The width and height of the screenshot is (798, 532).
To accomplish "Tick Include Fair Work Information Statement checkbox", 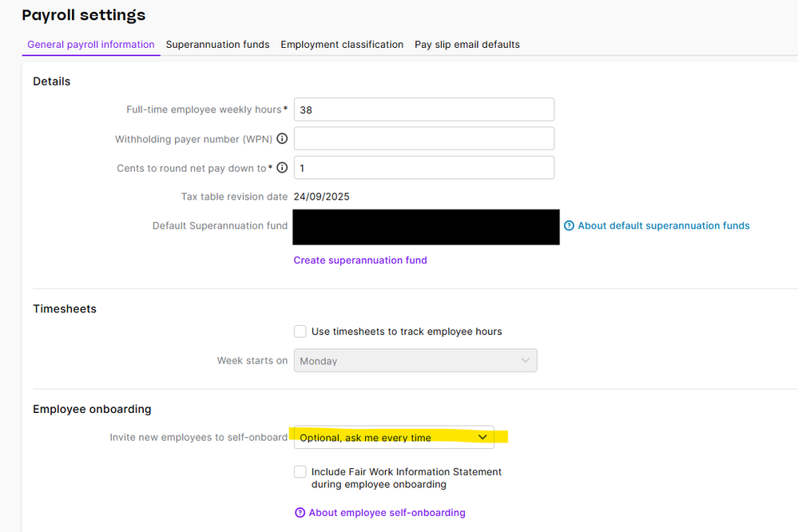I will (x=300, y=472).
